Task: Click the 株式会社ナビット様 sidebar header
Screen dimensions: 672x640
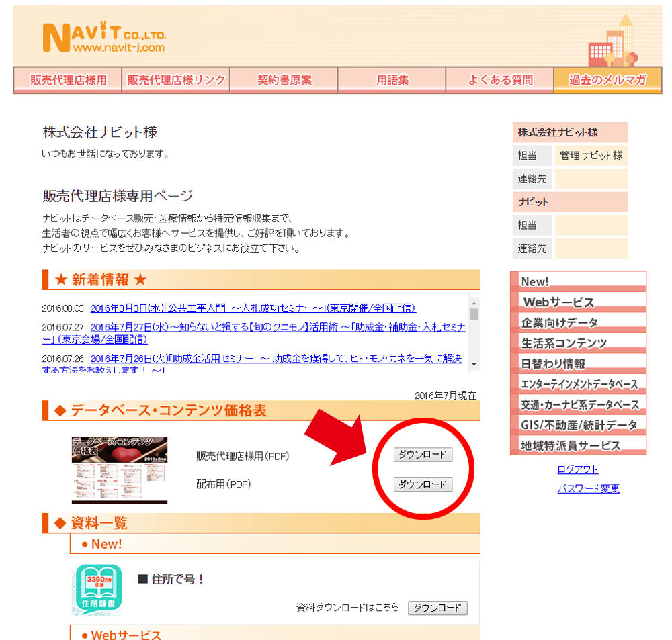Action: (571, 132)
